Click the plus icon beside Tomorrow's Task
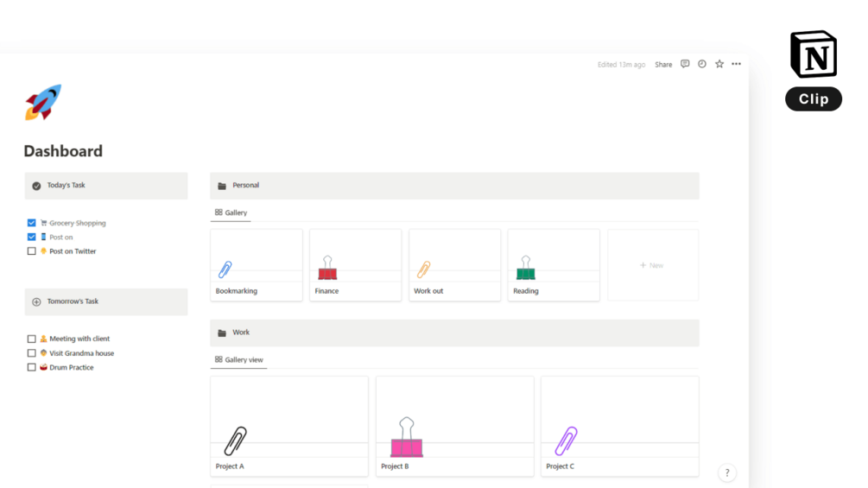Screen dimensions: 868x488 (x=36, y=302)
